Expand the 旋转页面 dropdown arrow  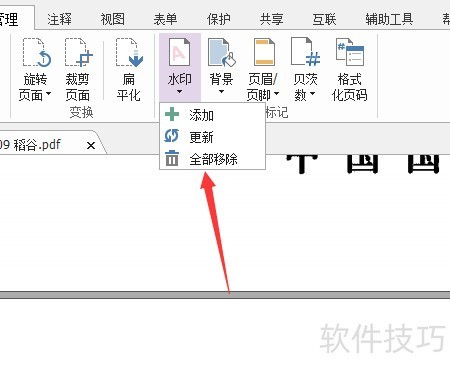pos(48,94)
